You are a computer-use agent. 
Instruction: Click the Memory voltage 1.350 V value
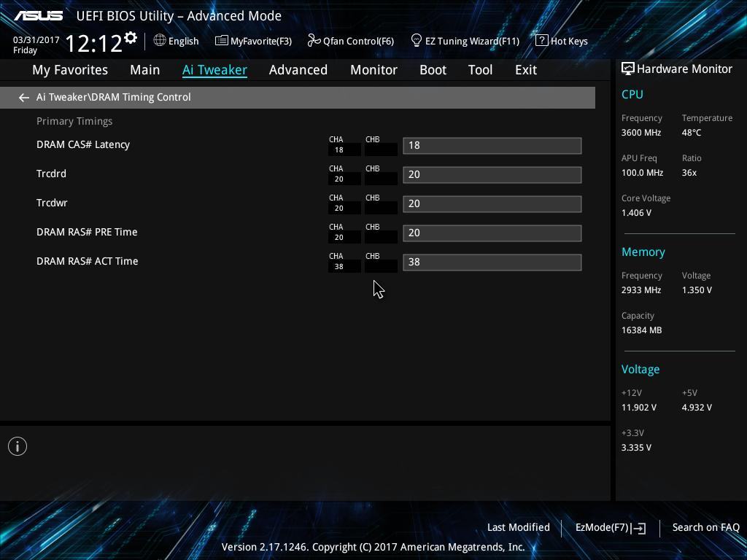(697, 290)
